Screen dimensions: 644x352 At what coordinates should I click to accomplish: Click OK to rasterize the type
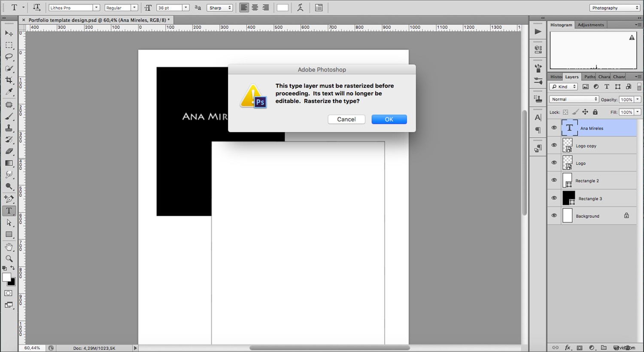[389, 119]
